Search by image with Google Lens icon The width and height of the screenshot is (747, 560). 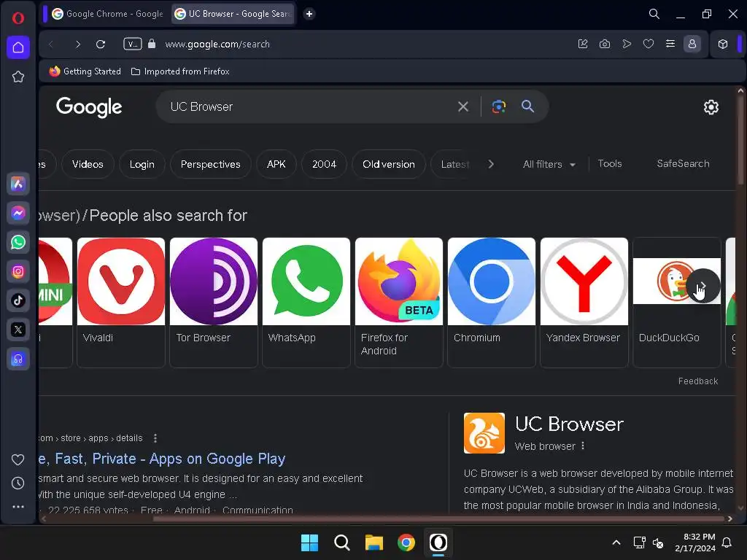499,106
